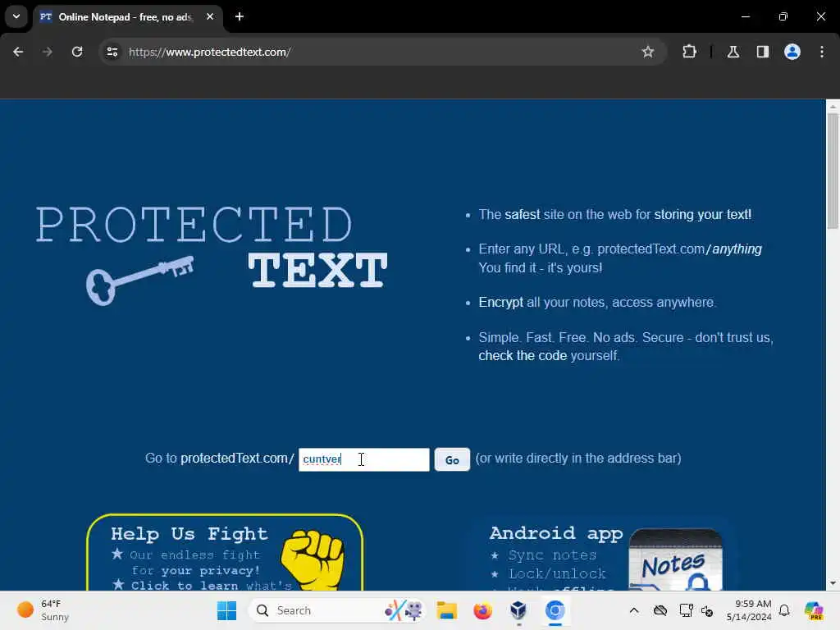Click the 'safest' highlighted word
This screenshot has height=630, width=840.
(523, 215)
